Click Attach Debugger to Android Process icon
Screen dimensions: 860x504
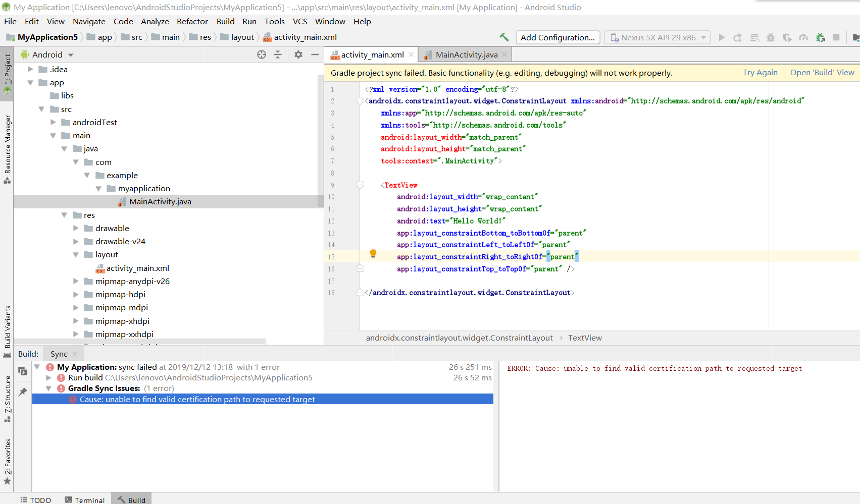821,37
